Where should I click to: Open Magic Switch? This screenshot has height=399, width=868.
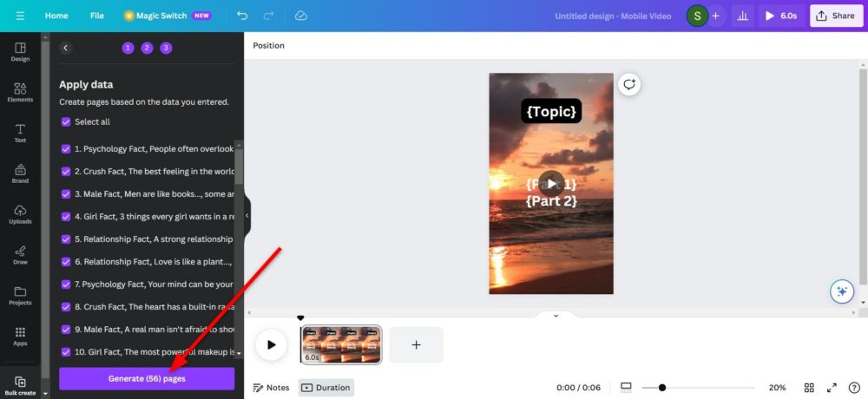[168, 16]
